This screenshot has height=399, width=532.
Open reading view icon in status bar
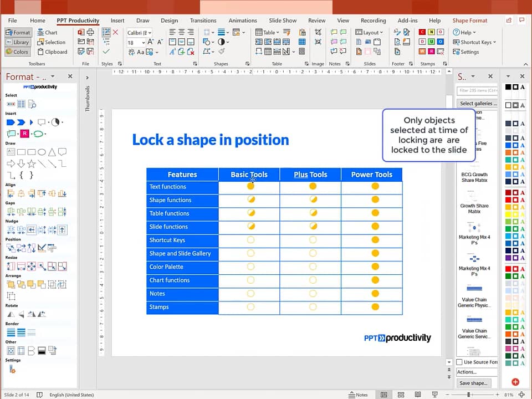pyautogui.click(x=418, y=395)
